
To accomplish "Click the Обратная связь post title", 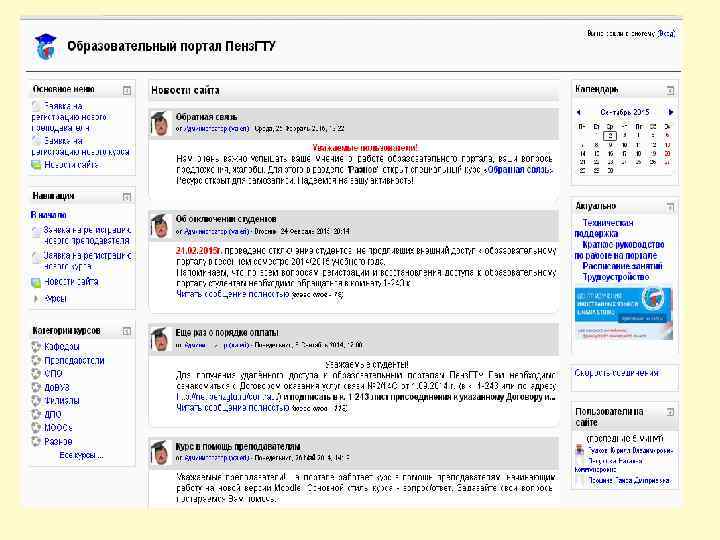I will coord(207,117).
